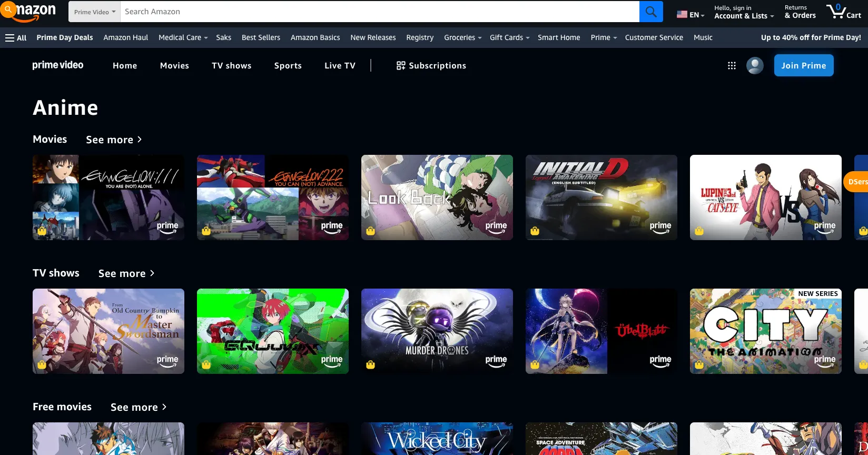This screenshot has height=455, width=868.
Task: Open the Evangelion 1.11 movie thumbnail
Action: (x=108, y=197)
